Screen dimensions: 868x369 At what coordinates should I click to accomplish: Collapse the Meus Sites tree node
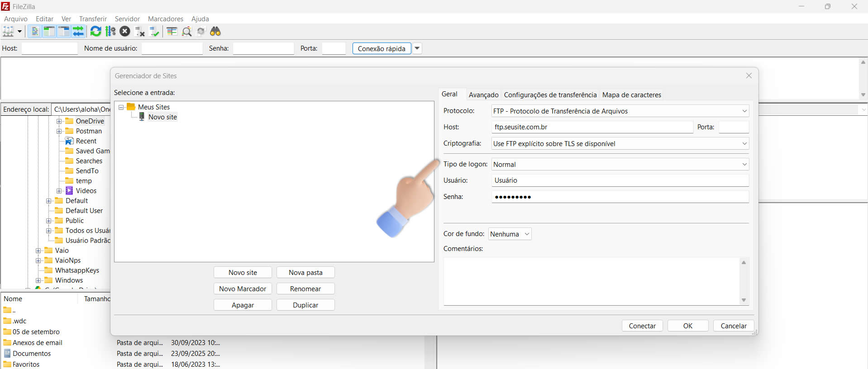pos(121,107)
